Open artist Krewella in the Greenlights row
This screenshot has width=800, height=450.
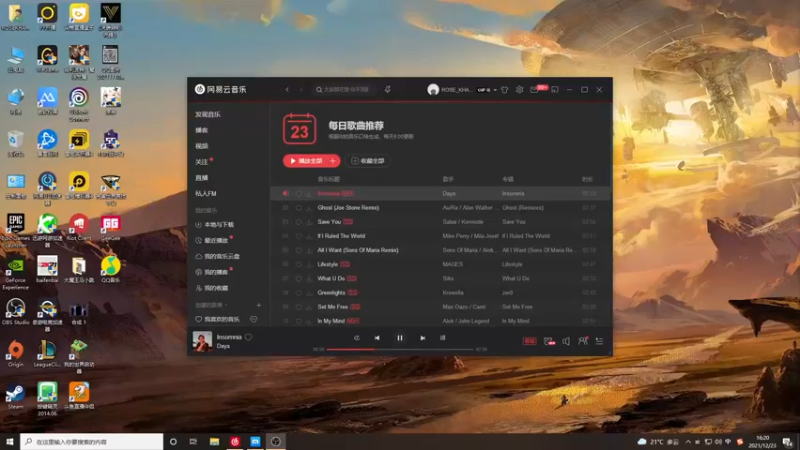pyautogui.click(x=453, y=293)
